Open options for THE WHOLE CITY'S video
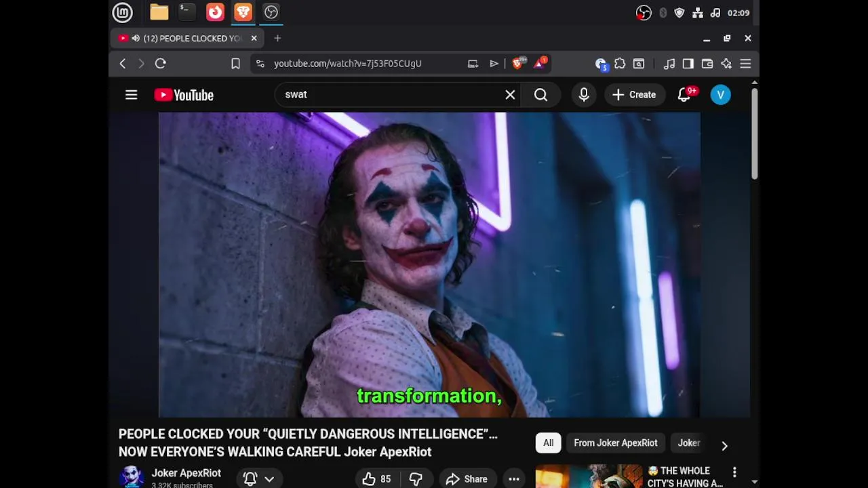 (x=734, y=472)
